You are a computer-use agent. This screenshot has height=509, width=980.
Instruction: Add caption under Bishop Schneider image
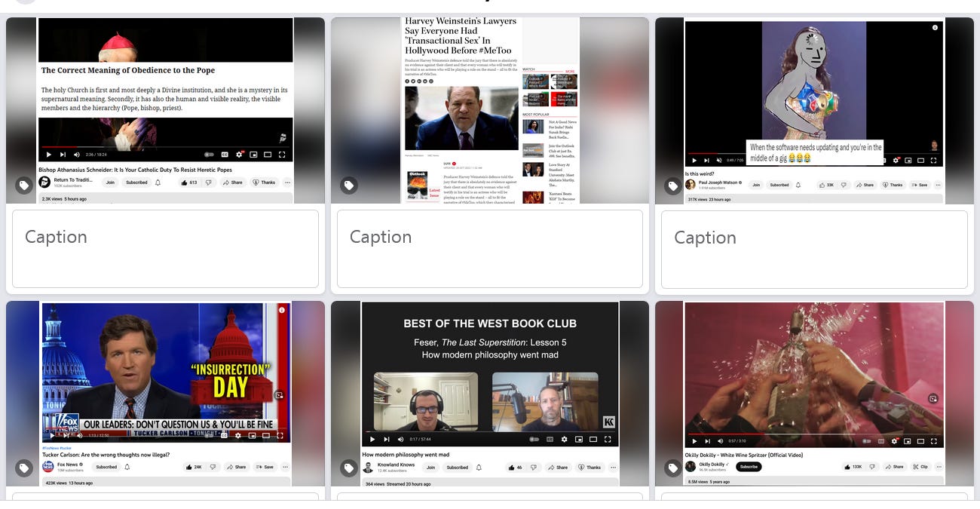click(165, 249)
